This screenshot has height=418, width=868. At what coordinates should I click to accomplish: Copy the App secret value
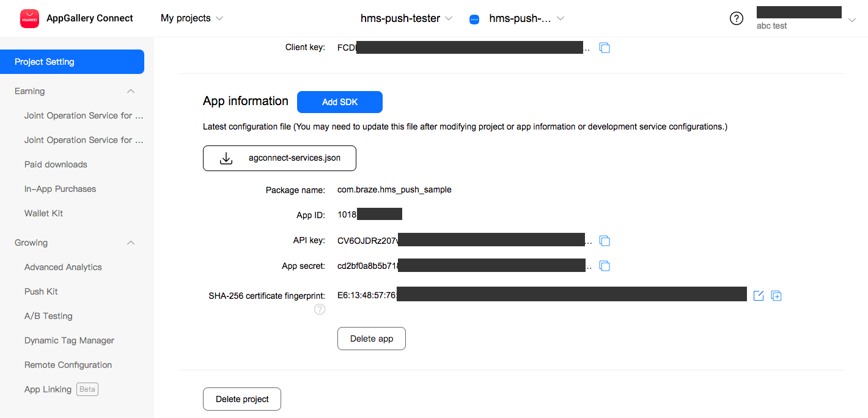(605, 266)
